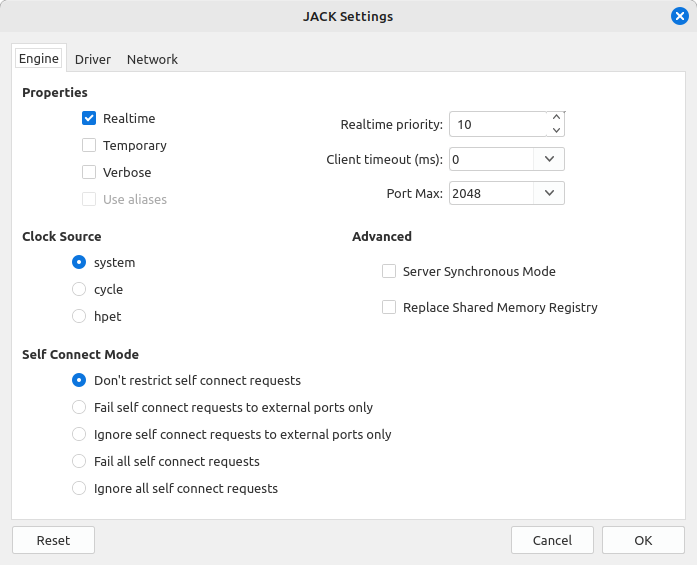Screen dimensions: 697x565
Task: Increase Realtime priority with up arrow
Action: 556,117
